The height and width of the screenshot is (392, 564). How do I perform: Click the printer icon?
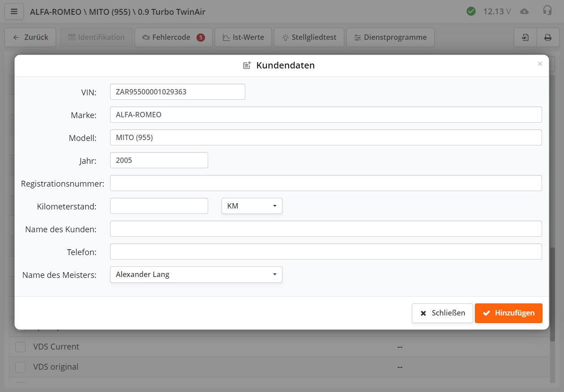pos(548,38)
